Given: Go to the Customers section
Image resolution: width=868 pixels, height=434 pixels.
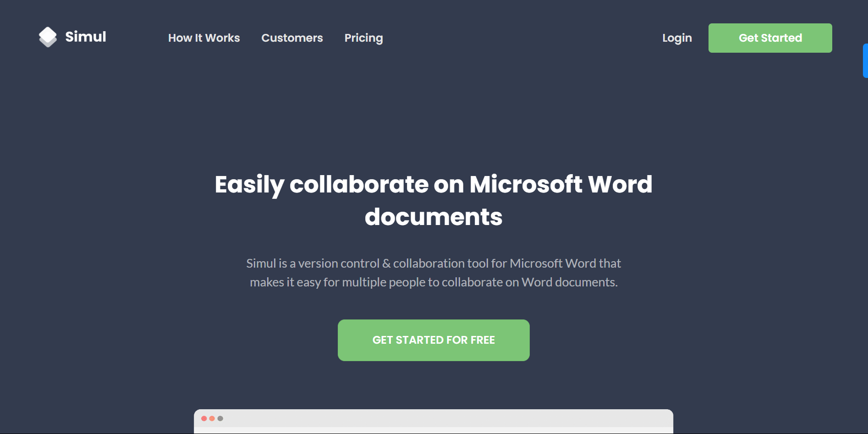Looking at the screenshot, I should (292, 38).
